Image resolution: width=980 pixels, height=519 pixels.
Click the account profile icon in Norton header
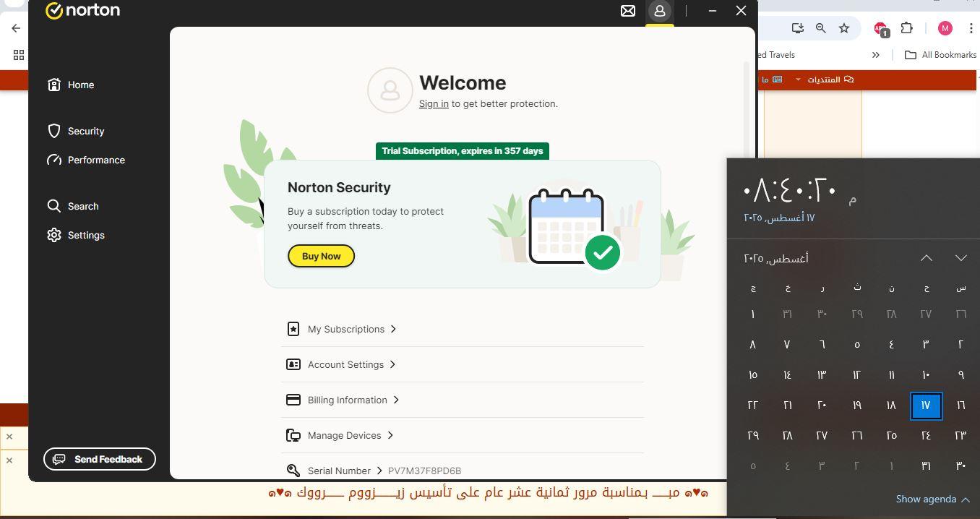659,11
